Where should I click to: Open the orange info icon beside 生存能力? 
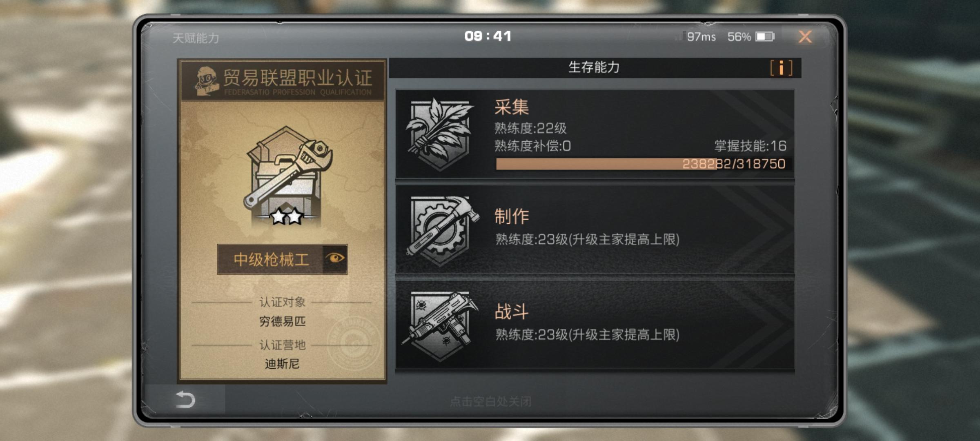click(781, 68)
